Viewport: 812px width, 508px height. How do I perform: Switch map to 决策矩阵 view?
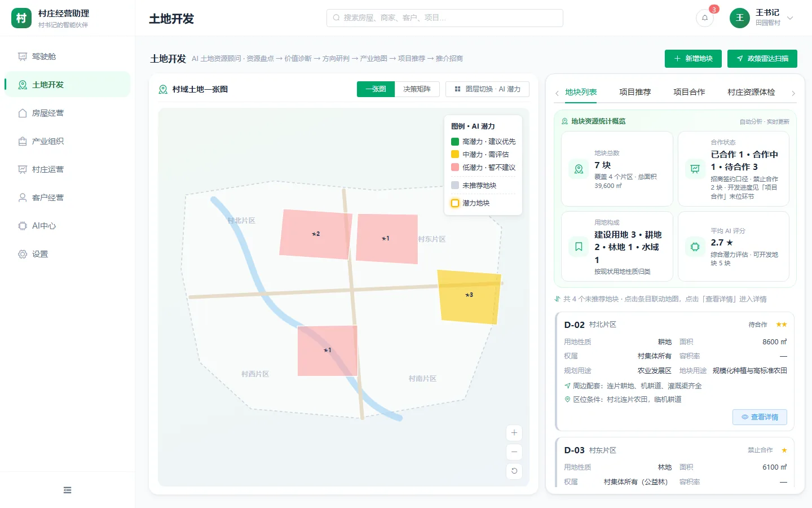(x=417, y=89)
